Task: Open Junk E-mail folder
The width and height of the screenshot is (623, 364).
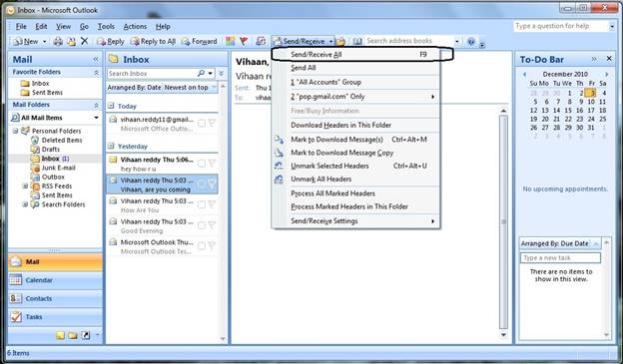Action: (x=58, y=168)
